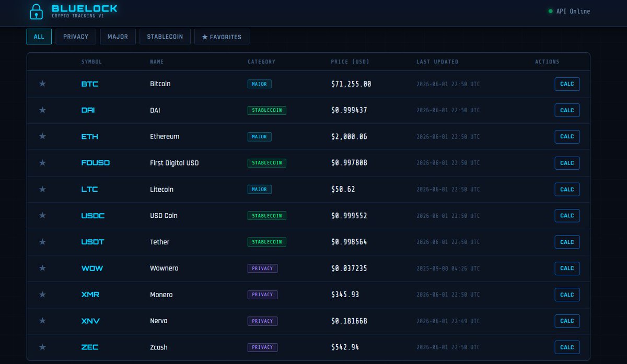Viewport: 627px width, 364px height.
Task: Click the ZEC symbol
Action: (x=90, y=347)
